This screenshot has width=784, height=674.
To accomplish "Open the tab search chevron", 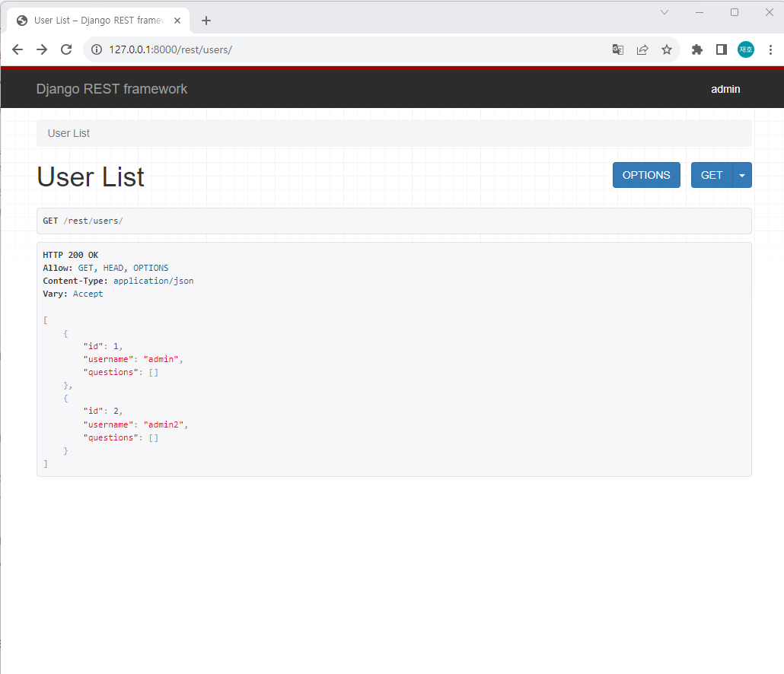I will tap(664, 12).
